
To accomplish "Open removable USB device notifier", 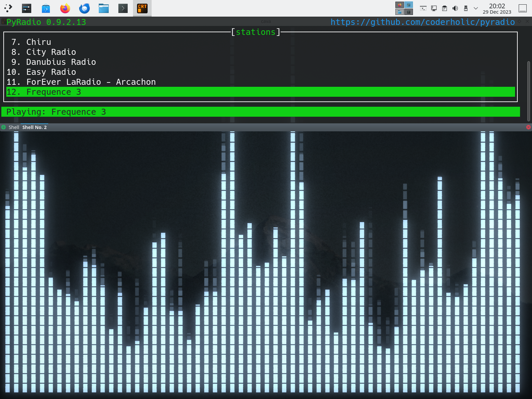I will point(466,8).
